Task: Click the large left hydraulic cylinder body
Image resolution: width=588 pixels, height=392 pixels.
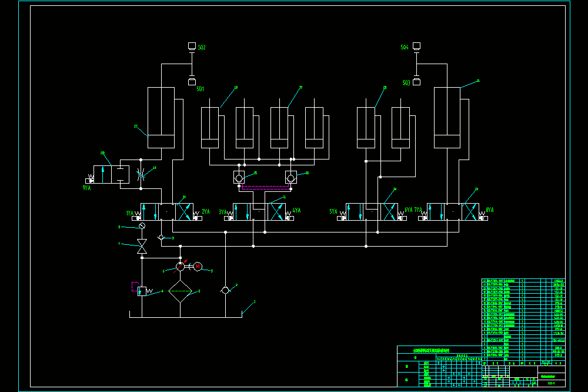Action: (x=161, y=118)
